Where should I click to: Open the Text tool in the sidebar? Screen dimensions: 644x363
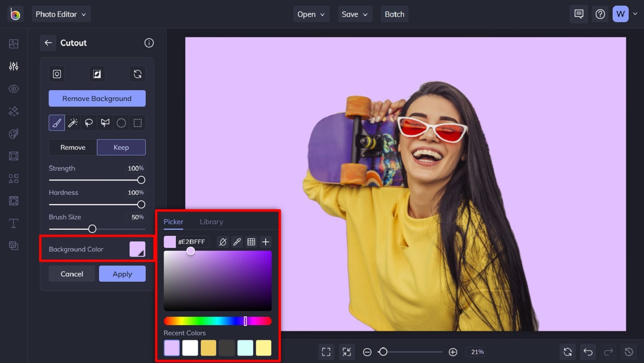click(x=13, y=223)
